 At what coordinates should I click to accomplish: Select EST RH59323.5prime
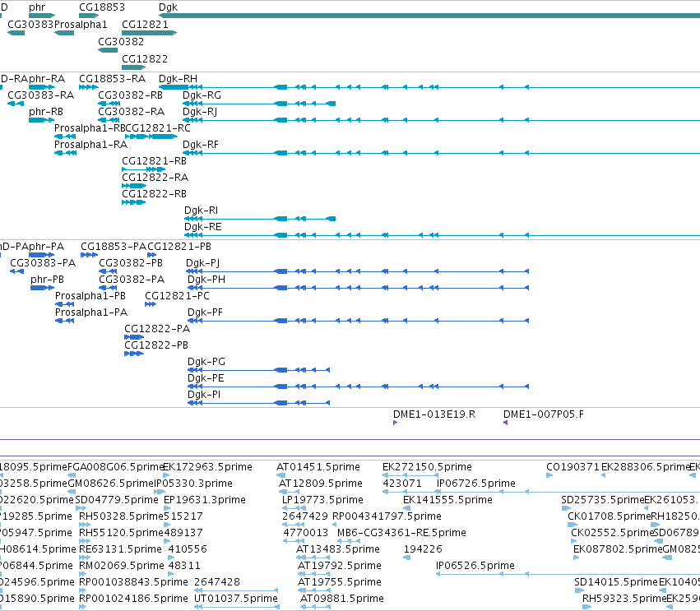tap(587, 607)
